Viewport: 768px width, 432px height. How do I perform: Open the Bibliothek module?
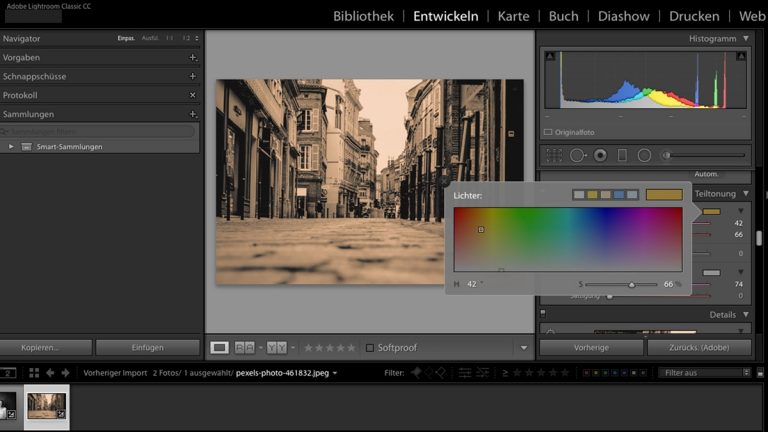[363, 16]
